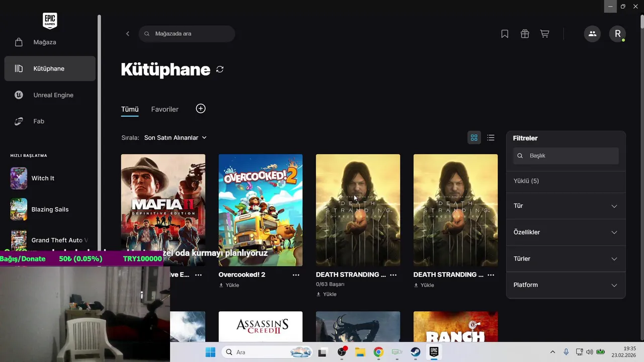Click the taskbar Ara search box
644x362 pixels.
267,352
